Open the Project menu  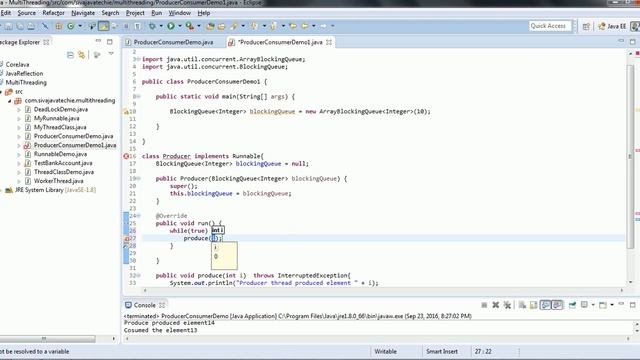point(135,13)
